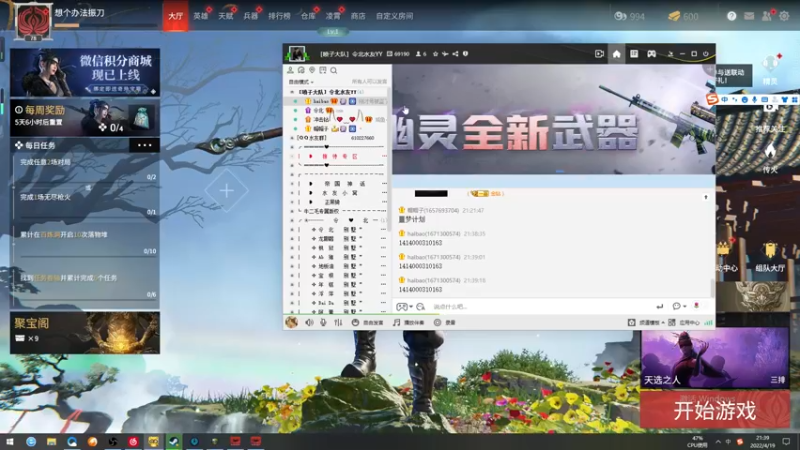
Task: Open the YY headset service icon
Action: click(x=301, y=70)
